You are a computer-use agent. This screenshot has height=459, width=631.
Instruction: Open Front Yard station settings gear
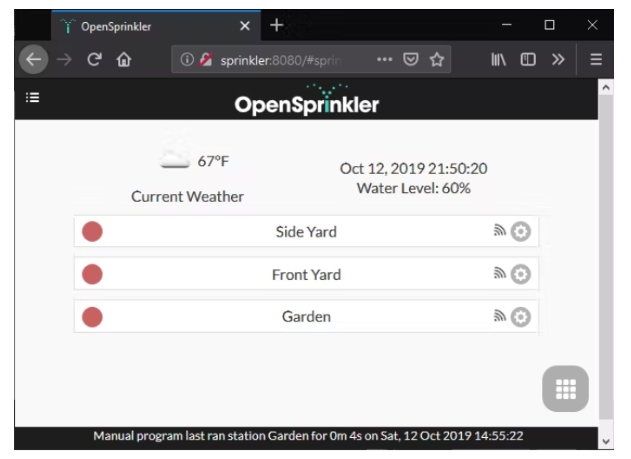pos(521,274)
